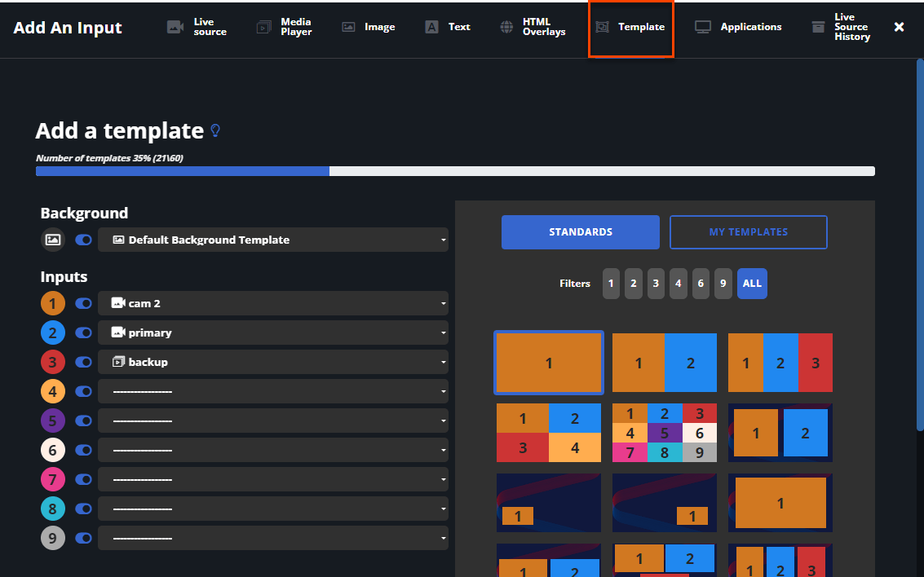Click the lightbulb help icon beside Add a template
This screenshot has height=577, width=924.
(215, 130)
